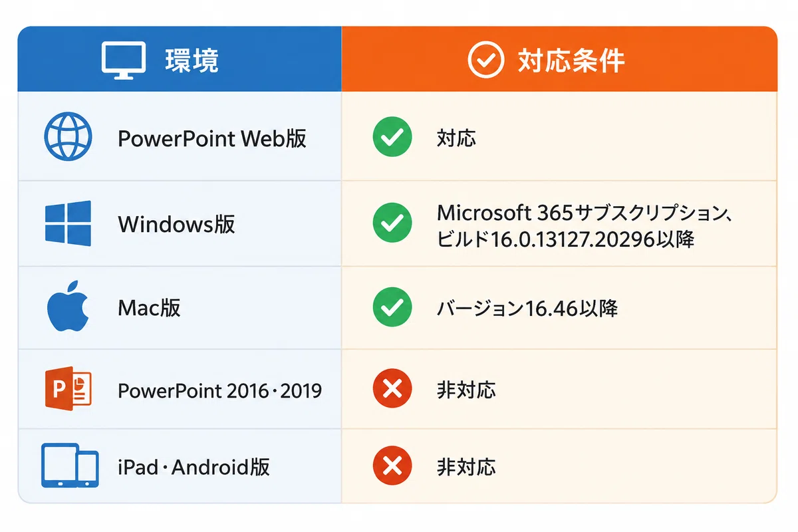Click the green check beside バージョン16.46以降
Screen dimensions: 798x532
click(x=392, y=307)
